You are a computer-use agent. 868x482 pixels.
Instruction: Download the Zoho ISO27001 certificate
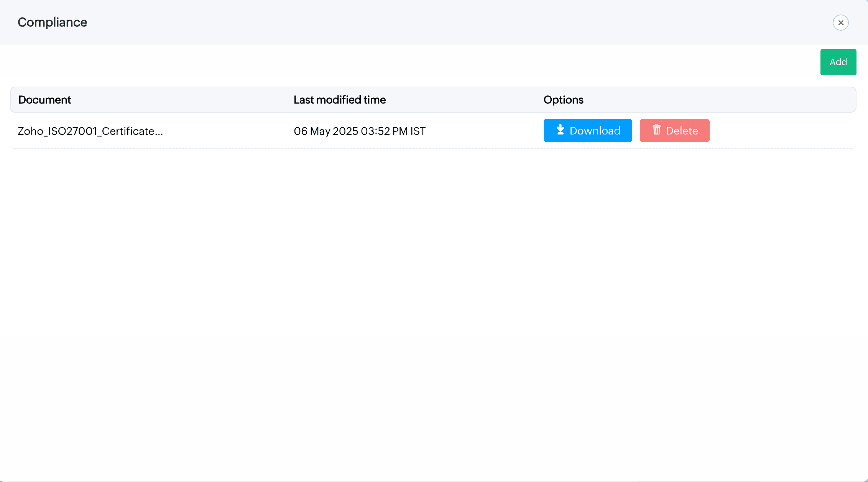pos(587,131)
